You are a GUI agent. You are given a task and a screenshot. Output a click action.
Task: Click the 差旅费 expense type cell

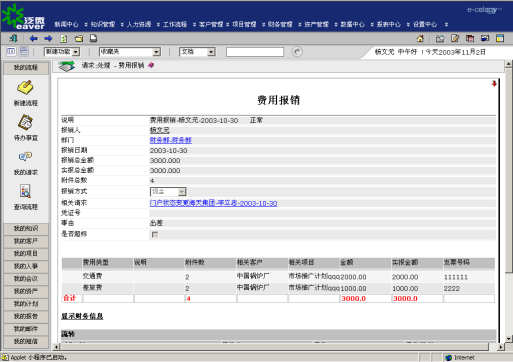(x=93, y=287)
